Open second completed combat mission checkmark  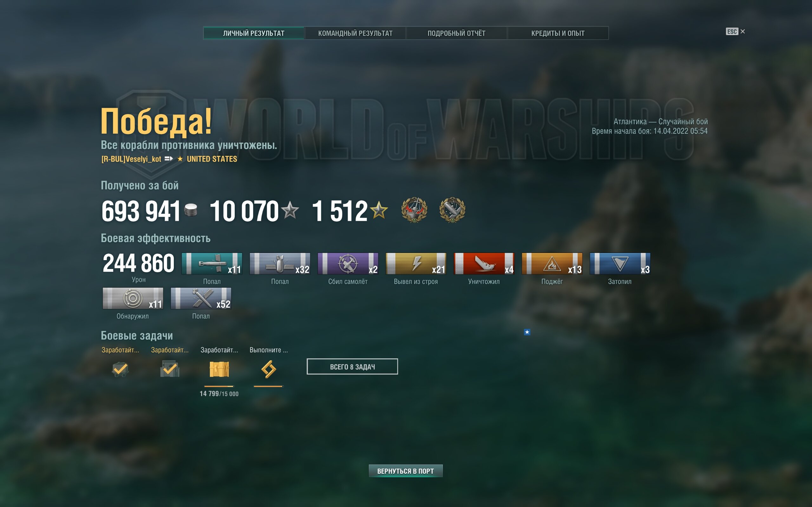coord(170,369)
